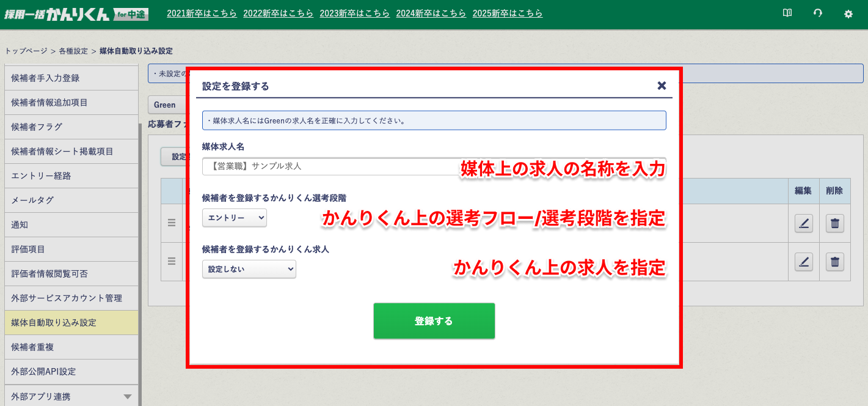Close the 設定を登録する dialog with the X
This screenshot has height=406, width=868.
pyautogui.click(x=662, y=86)
